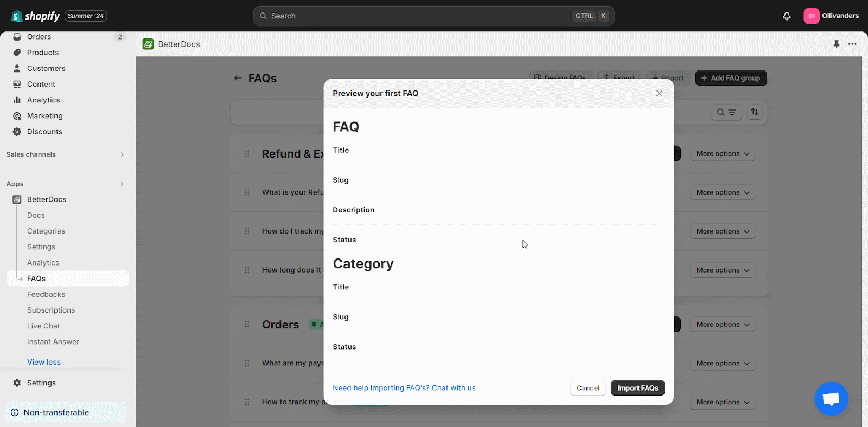The height and width of the screenshot is (427, 868).
Task: Click the sort arrows icon button
Action: tap(755, 112)
